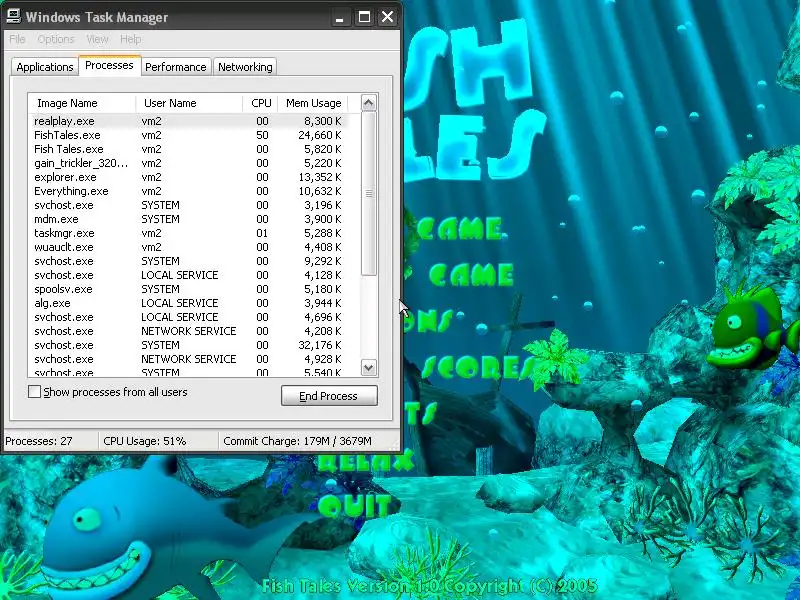The width and height of the screenshot is (800, 600).
Task: Sort processes by CPU column
Action: pyautogui.click(x=260, y=103)
